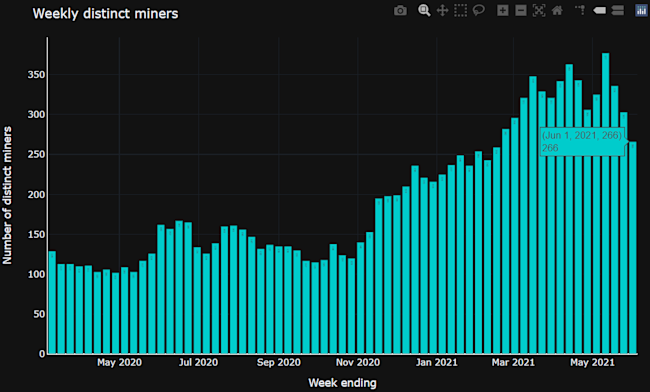Select the Pan tool with four arrows
This screenshot has height=392, width=650.
point(442,10)
